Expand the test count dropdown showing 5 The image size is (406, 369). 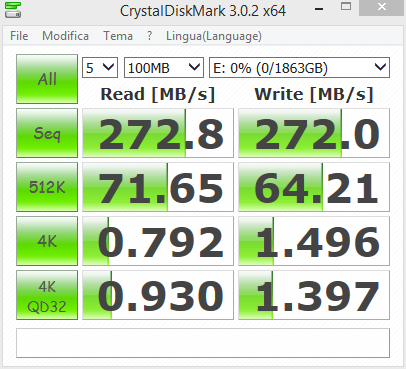(x=100, y=68)
